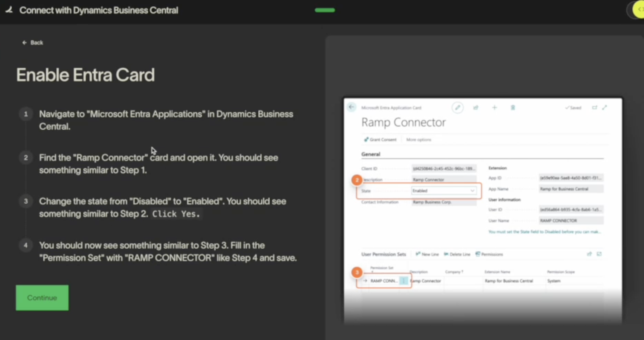Click the Client ID field value
Viewport: 644px width, 340px height.
coord(444,168)
